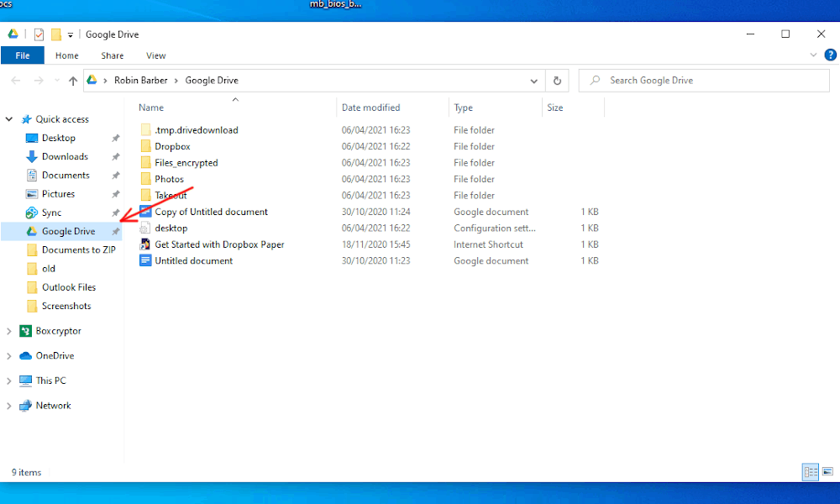The image size is (840, 504).
Task: Select Documents in Quick access
Action: [x=66, y=176]
